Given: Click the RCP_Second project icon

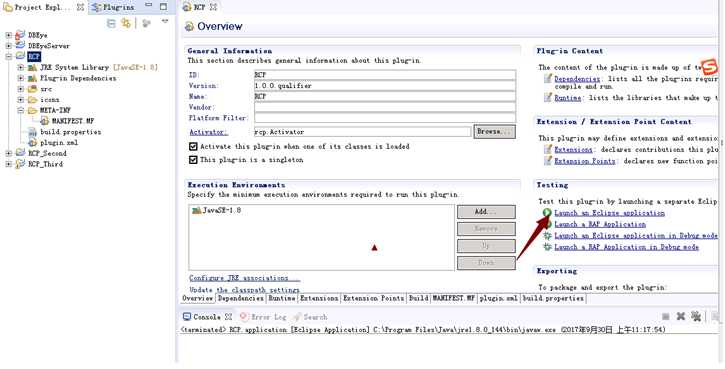Looking at the screenshot, I should (20, 153).
